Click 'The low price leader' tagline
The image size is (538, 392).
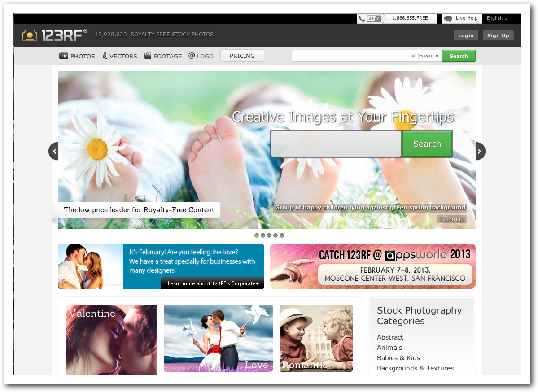(x=139, y=210)
